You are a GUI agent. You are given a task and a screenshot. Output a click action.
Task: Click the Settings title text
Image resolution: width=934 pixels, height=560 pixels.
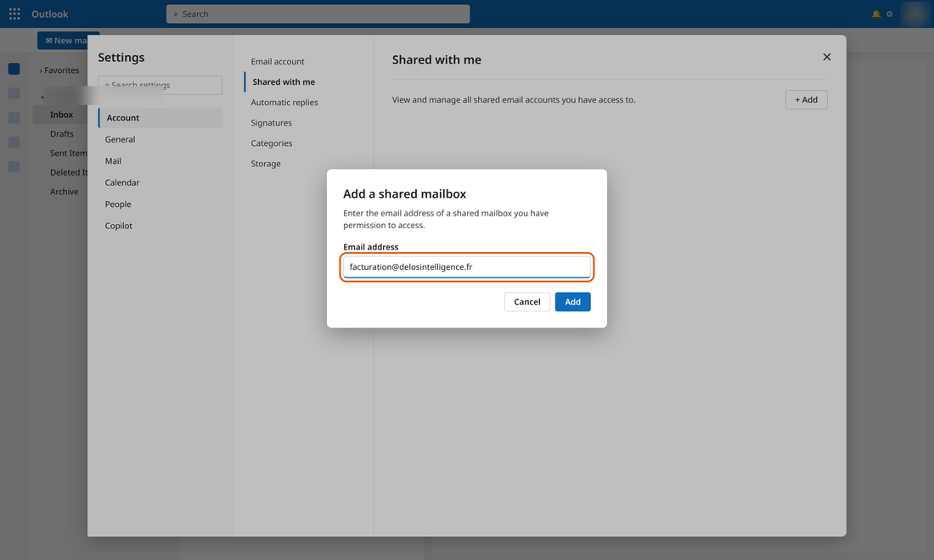(121, 58)
